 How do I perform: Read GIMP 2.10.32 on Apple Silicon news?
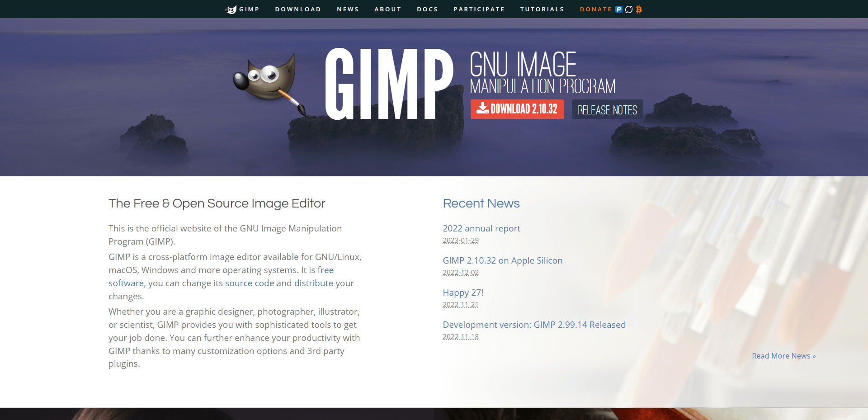tap(503, 260)
